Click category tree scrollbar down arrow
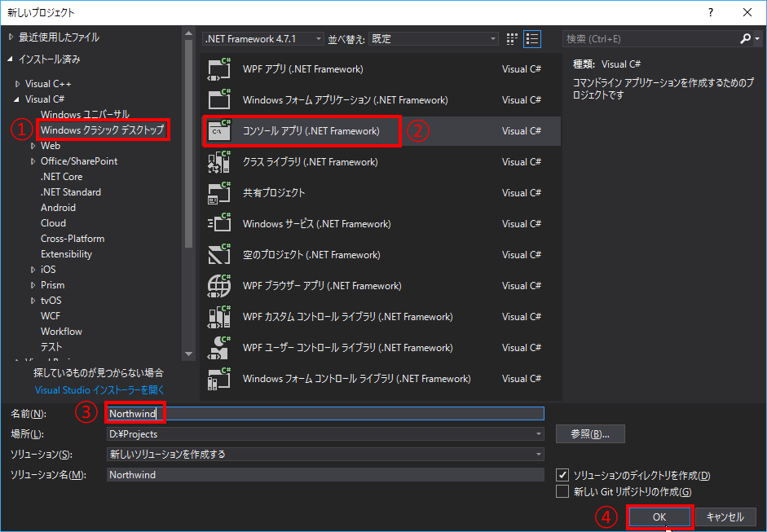 coord(189,354)
